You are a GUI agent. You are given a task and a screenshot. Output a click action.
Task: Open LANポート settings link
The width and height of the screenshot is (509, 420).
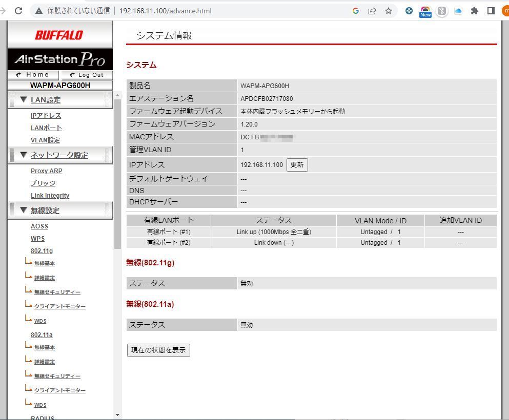point(46,128)
